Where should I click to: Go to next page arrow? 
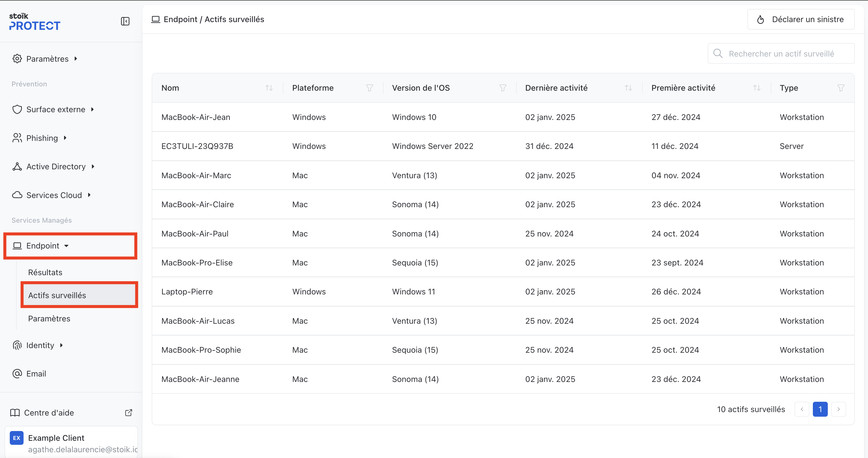pyautogui.click(x=838, y=409)
